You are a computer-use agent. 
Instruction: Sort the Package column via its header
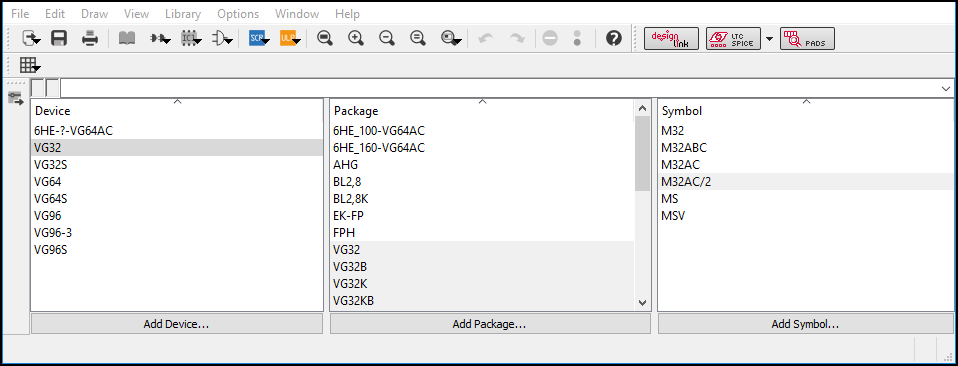(482, 111)
